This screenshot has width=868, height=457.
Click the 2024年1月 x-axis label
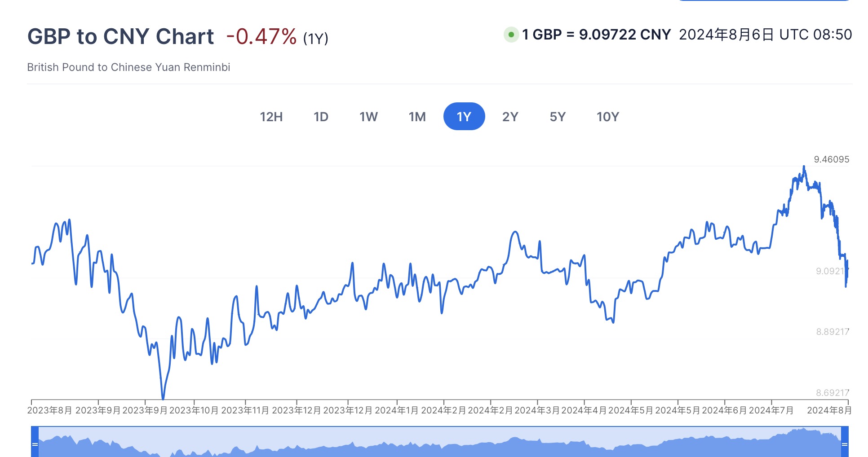pyautogui.click(x=396, y=410)
